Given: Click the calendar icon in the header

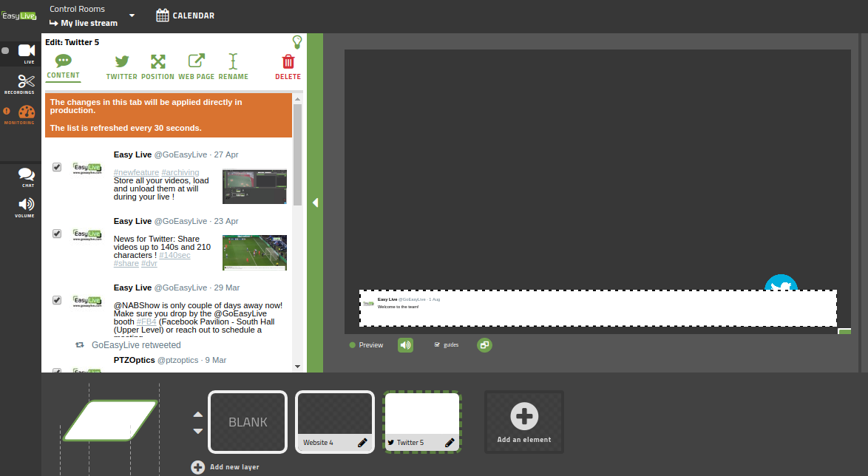Looking at the screenshot, I should pos(162,16).
